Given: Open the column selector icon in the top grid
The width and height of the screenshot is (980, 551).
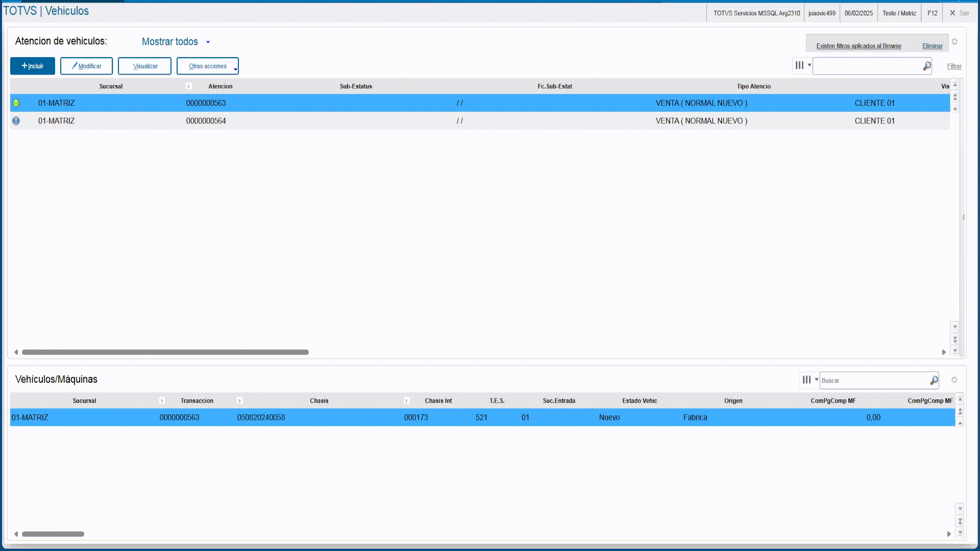Looking at the screenshot, I should 800,65.
